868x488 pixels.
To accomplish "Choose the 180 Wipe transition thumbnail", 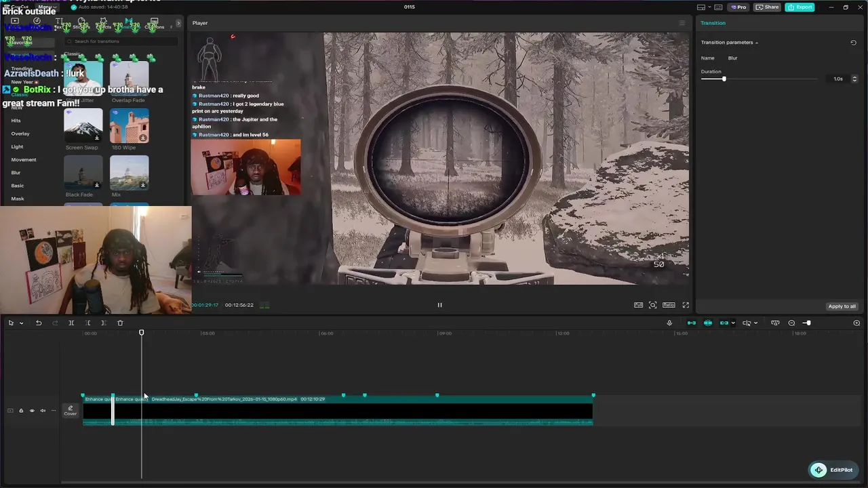I will [x=129, y=126].
